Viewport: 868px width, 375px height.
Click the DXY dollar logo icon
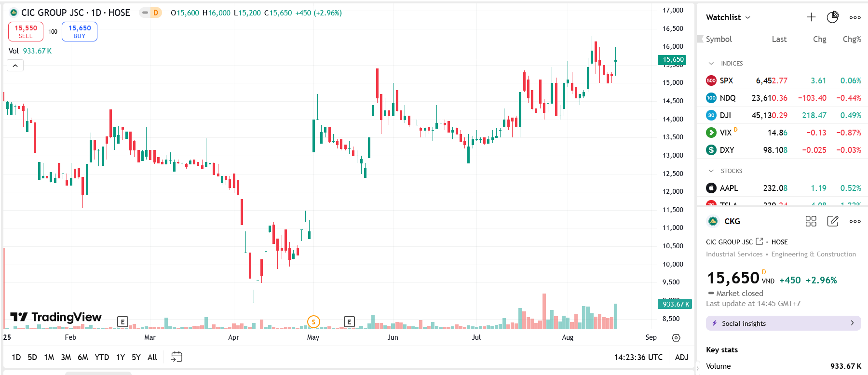(x=711, y=150)
